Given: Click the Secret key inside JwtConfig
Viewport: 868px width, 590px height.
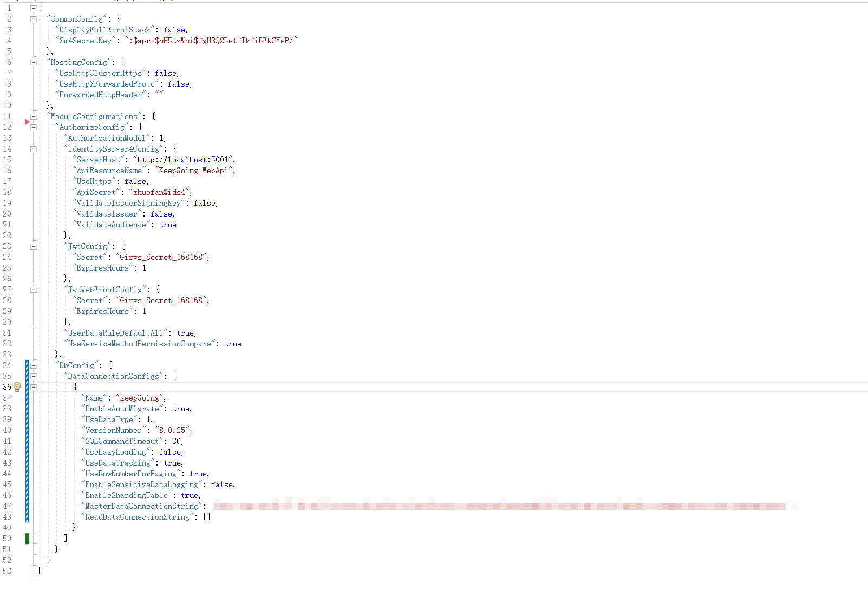Looking at the screenshot, I should pos(90,257).
